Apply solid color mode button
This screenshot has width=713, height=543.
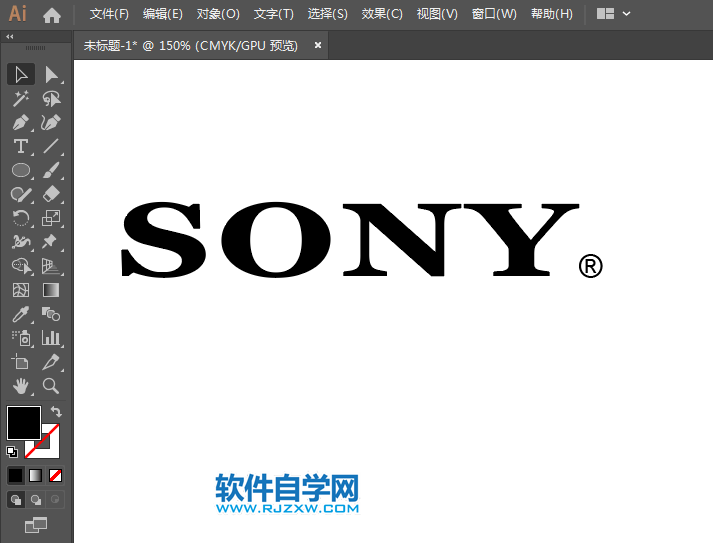15,476
